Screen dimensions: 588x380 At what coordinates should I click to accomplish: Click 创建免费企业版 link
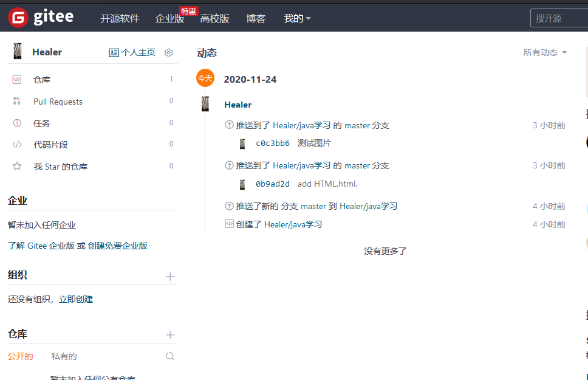click(x=117, y=246)
